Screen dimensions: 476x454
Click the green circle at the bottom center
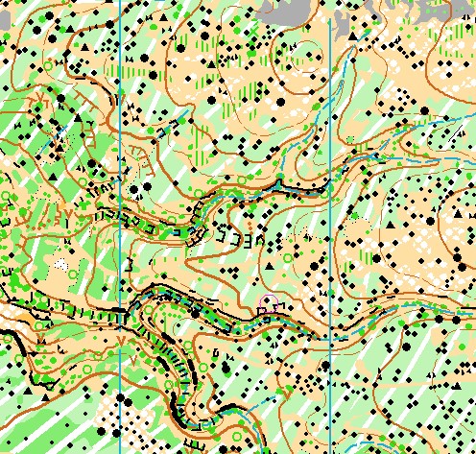[x=237, y=436]
